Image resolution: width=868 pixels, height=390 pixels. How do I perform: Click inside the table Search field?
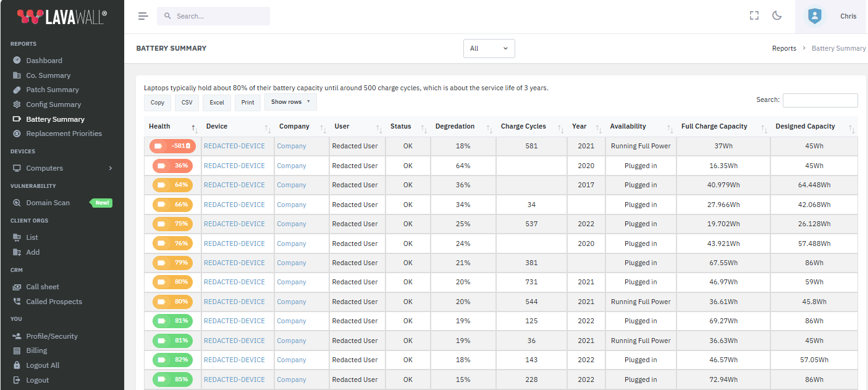820,100
